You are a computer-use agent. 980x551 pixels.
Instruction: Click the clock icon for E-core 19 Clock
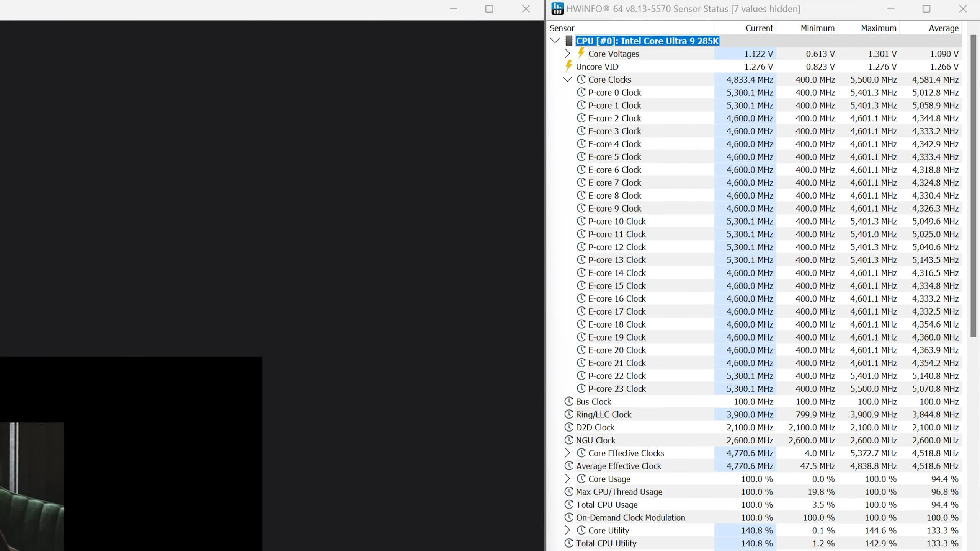click(x=581, y=337)
